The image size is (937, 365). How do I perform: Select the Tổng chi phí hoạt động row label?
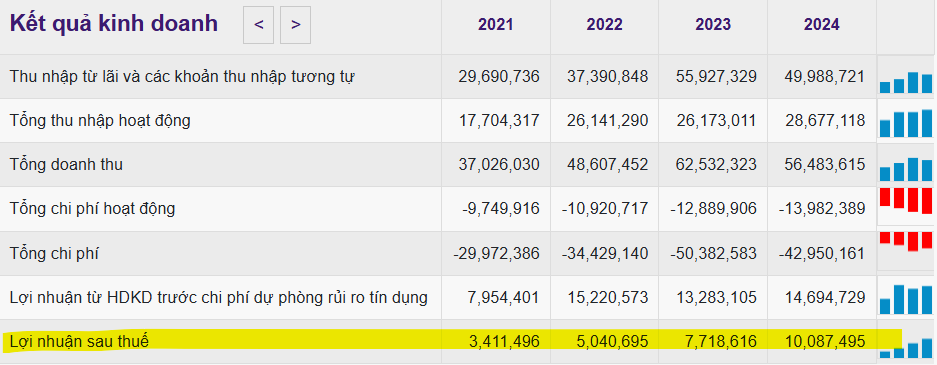pos(93,208)
